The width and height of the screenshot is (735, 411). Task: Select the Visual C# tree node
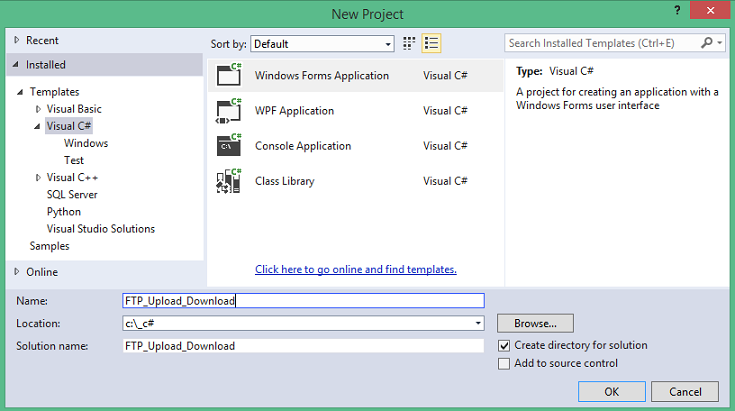tap(68, 126)
